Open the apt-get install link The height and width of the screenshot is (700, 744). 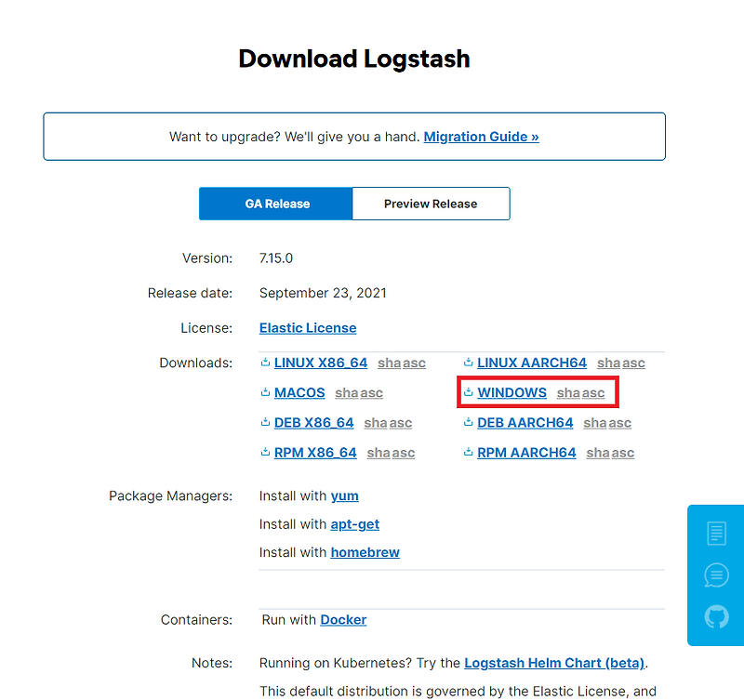click(354, 524)
